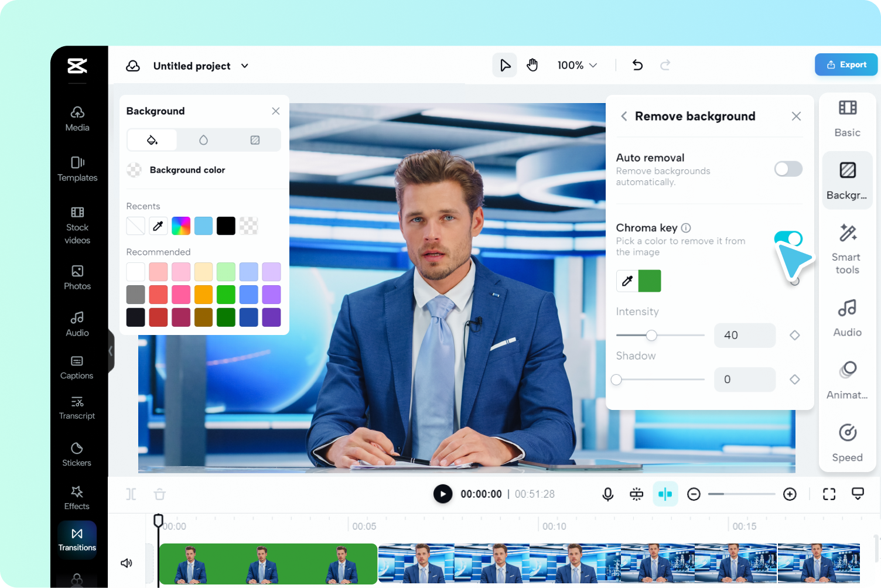This screenshot has width=881, height=588.
Task: Select the green chroma key color swatch
Action: pos(650,281)
